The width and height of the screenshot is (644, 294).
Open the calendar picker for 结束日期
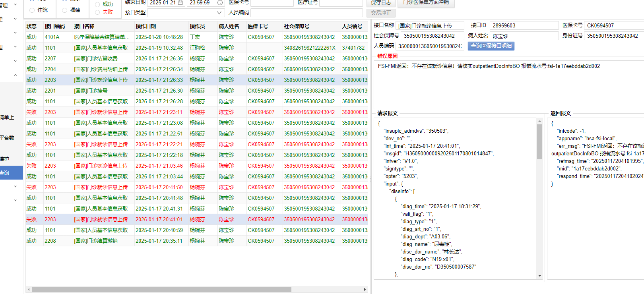(180, 3)
